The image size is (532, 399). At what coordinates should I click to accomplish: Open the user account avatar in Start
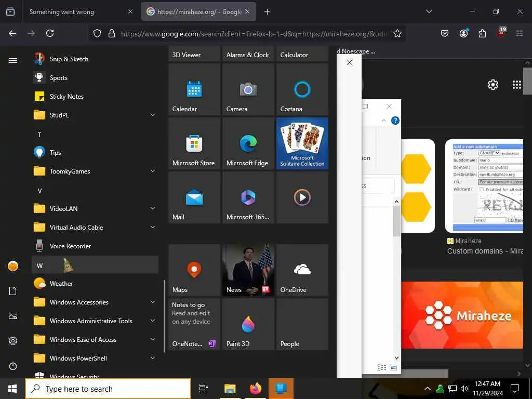[13, 266]
